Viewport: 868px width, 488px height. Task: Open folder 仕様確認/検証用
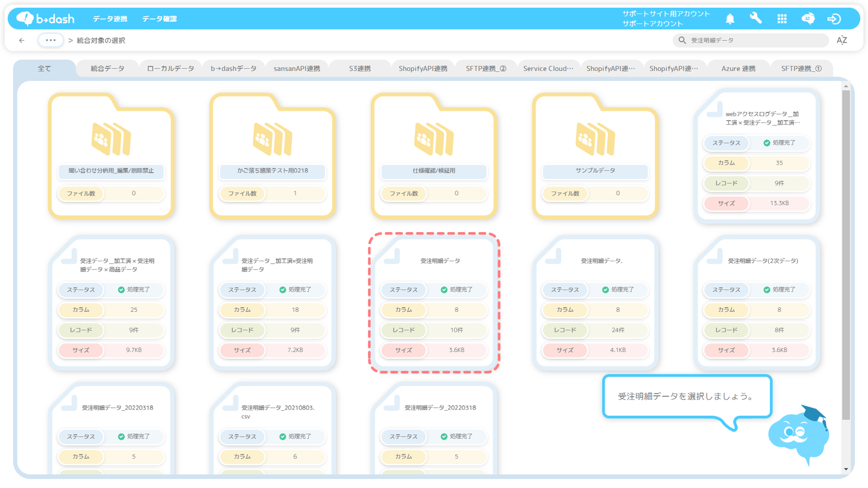pos(434,155)
